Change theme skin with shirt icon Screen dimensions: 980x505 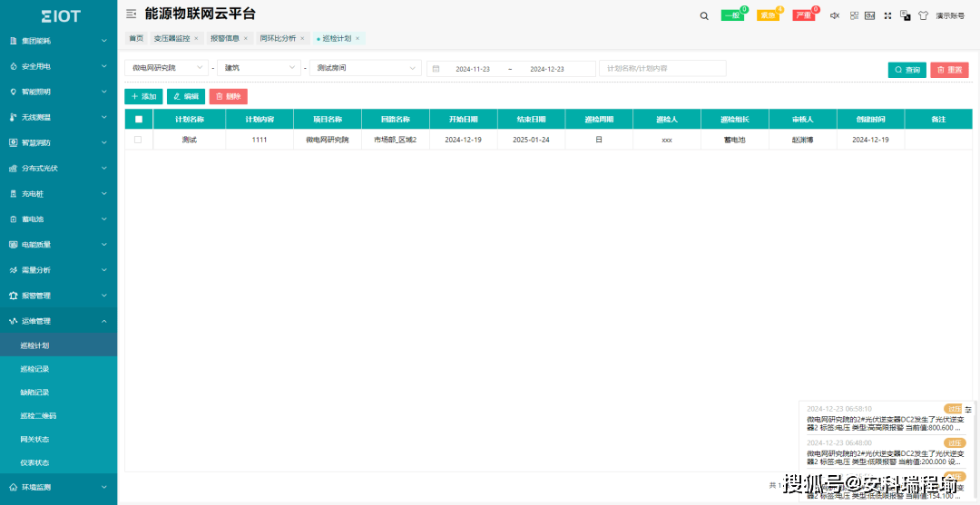[x=923, y=15]
